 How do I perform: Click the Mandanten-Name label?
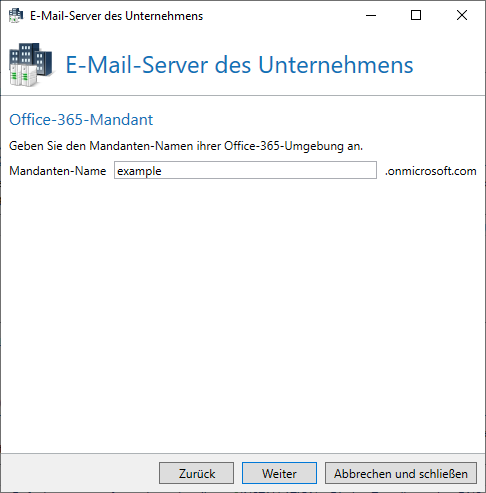point(58,171)
